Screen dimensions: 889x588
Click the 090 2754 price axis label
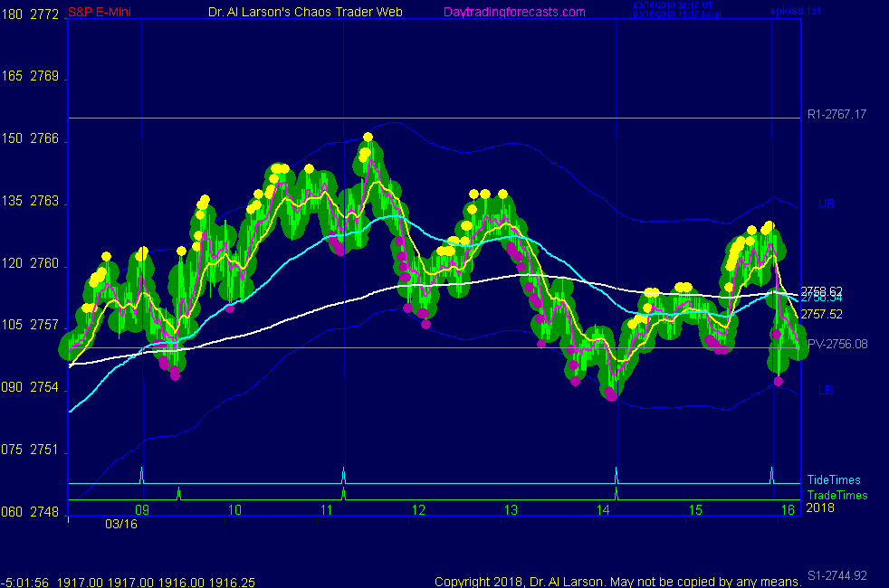[30, 387]
